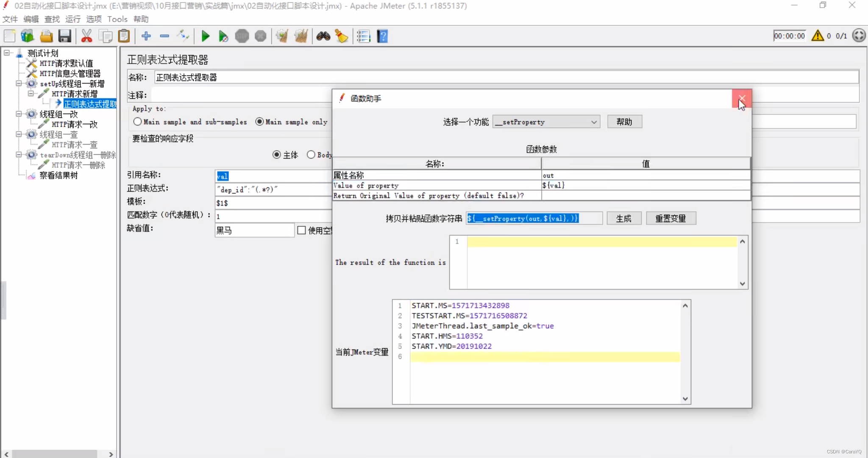The image size is (868, 458).
Task: Collapse setUp线程组—新增 tree node
Action: coord(19,84)
